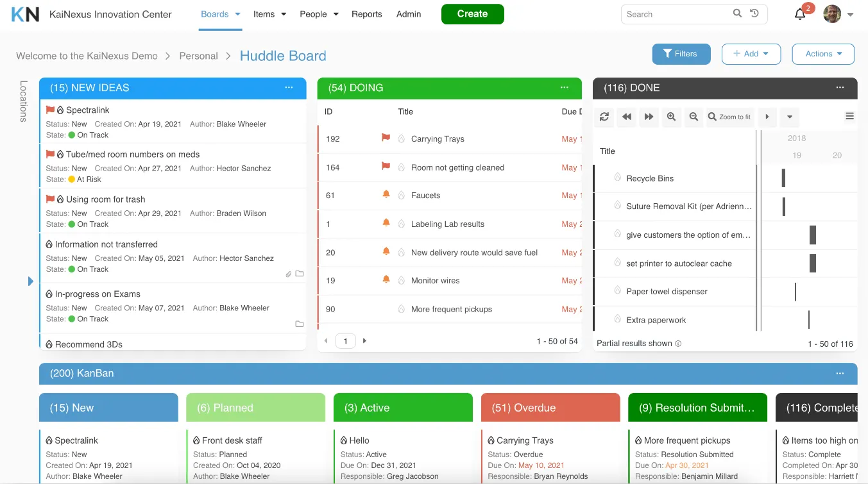The width and height of the screenshot is (868, 484).
Task: Open the notifications bell icon
Action: (800, 14)
